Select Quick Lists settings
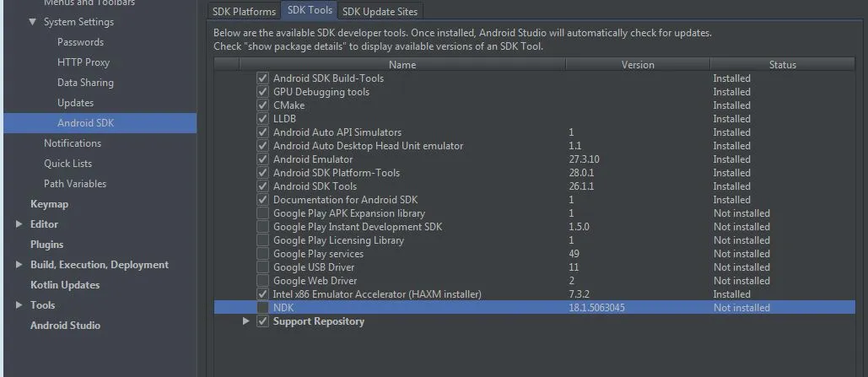The image size is (868, 377). 68,164
